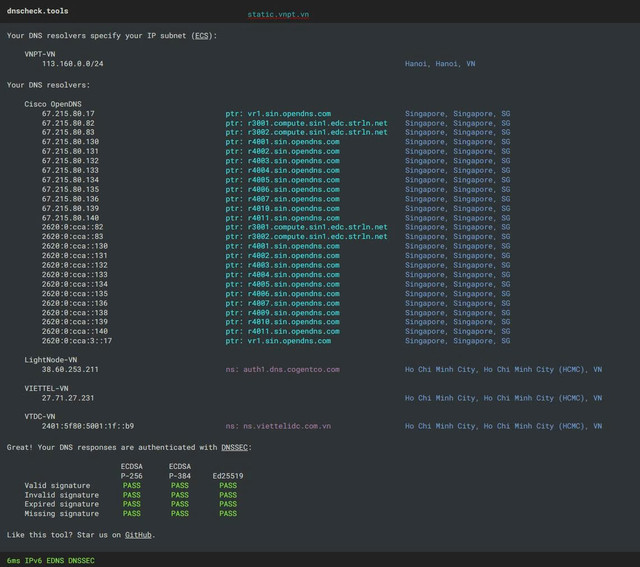The width and height of the screenshot is (640, 567).
Task: Select IPv6 resolver 2620:0:cca::83
Action: pos(73,236)
